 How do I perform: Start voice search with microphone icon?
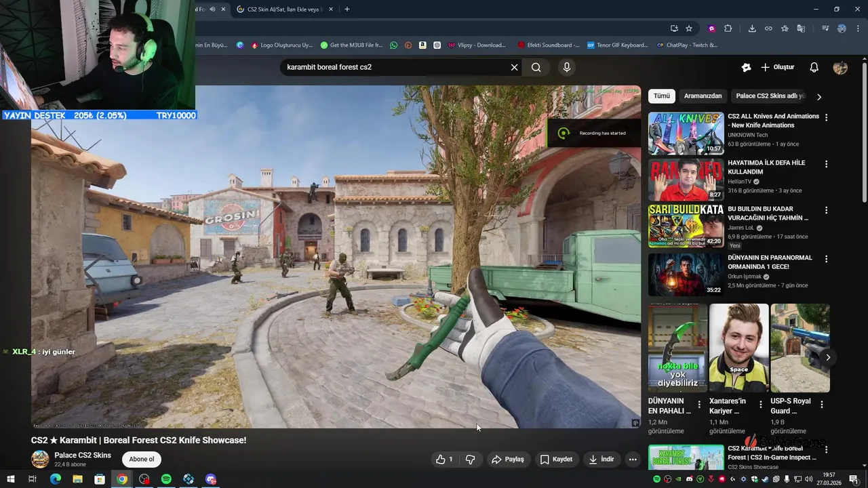click(567, 67)
